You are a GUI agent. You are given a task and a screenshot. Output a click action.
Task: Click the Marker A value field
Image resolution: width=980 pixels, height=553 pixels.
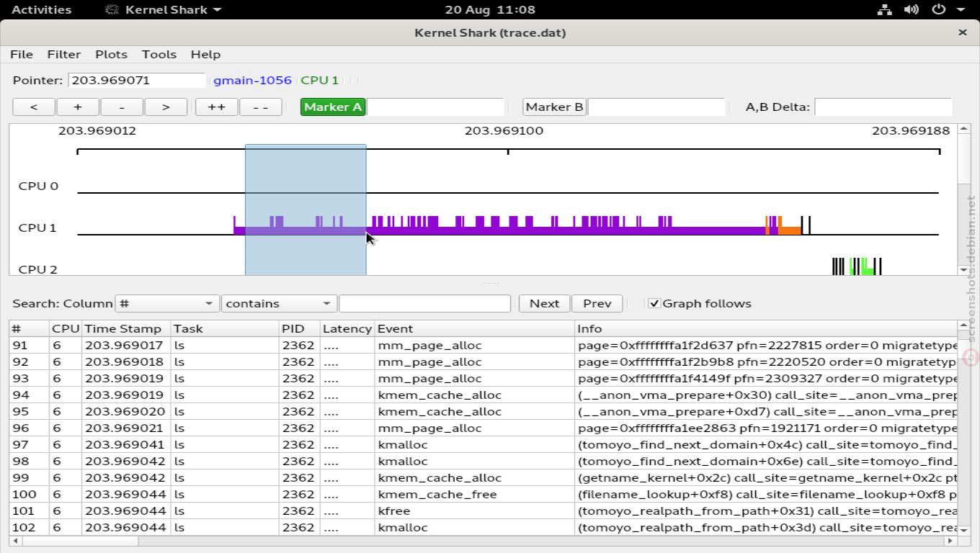click(435, 107)
